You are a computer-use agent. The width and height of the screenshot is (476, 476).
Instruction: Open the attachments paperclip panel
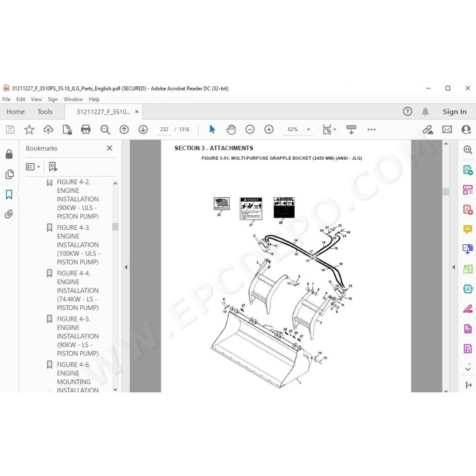tap(9, 214)
